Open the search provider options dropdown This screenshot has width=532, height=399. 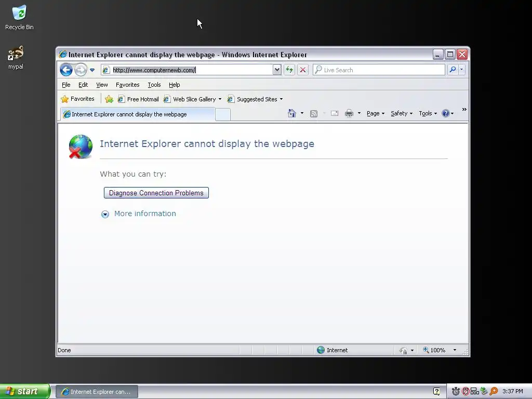(x=461, y=70)
